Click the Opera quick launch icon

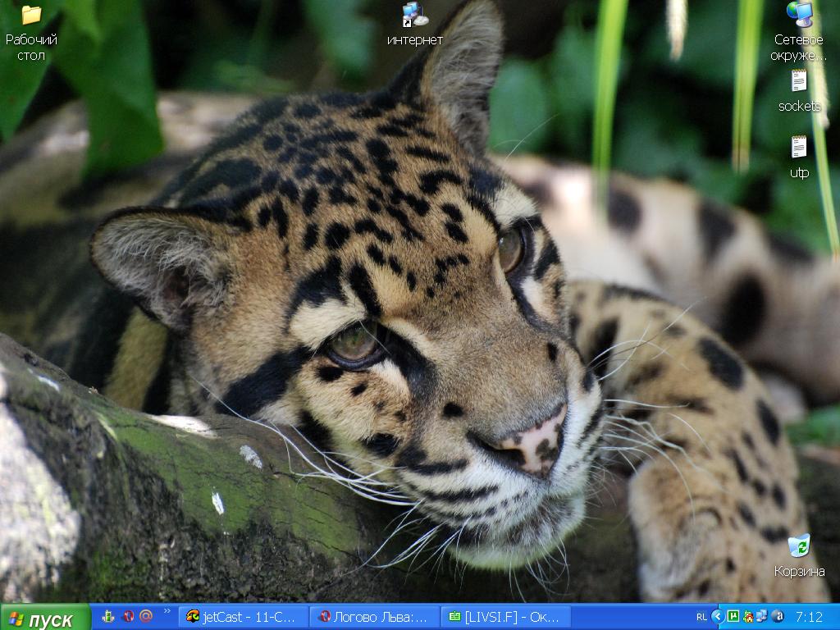[128, 616]
